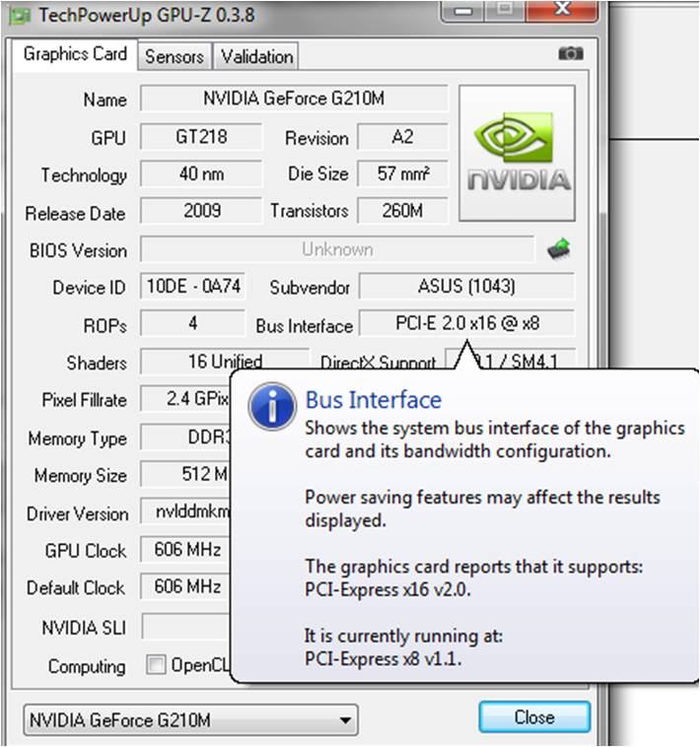Minimize the GPU-Z window
The image size is (700, 747).
[x=463, y=11]
